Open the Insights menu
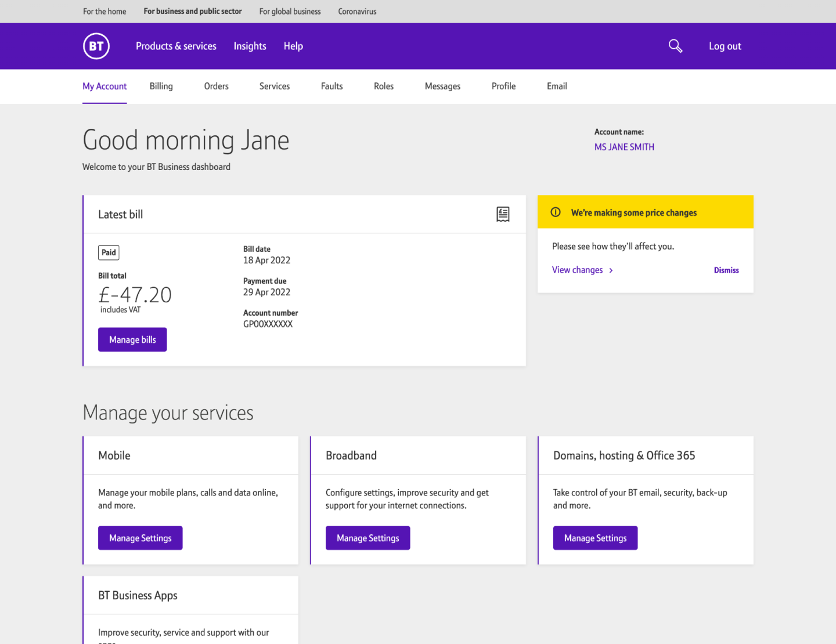Viewport: 836px width, 644px height. point(250,46)
